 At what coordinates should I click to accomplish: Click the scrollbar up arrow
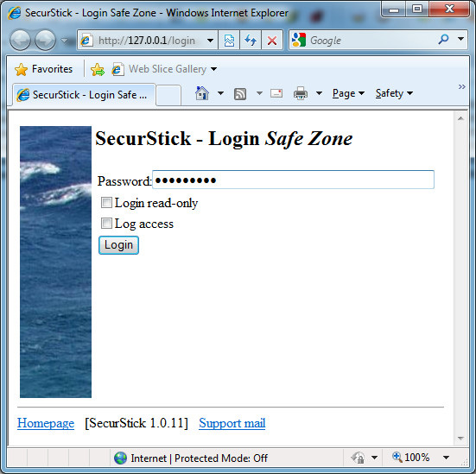[460, 118]
